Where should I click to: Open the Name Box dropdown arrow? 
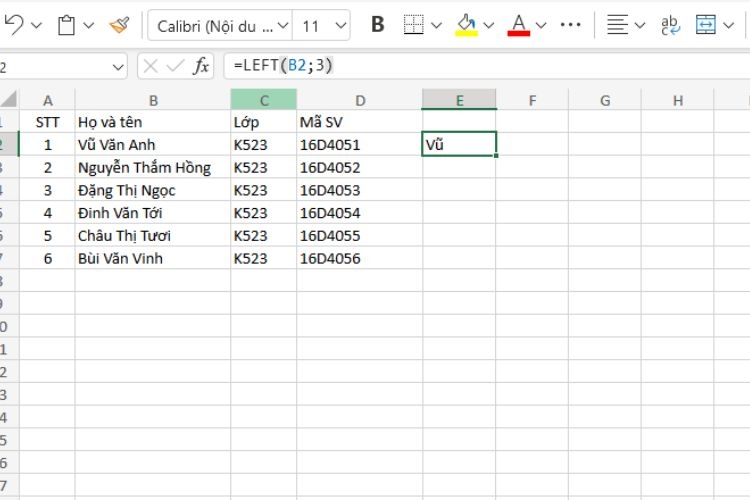pos(118,67)
